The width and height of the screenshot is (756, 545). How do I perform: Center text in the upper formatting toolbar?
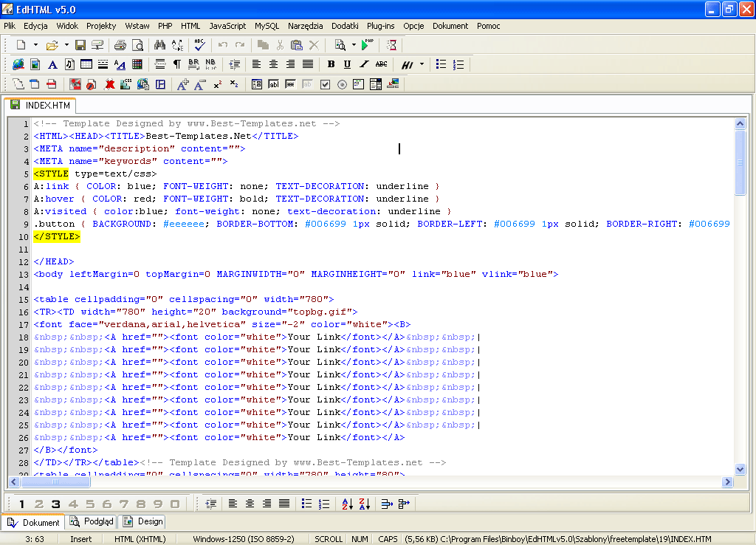(273, 64)
